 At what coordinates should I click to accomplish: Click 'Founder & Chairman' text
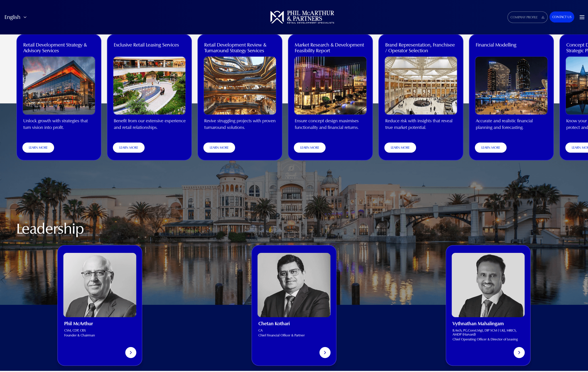pos(79,335)
